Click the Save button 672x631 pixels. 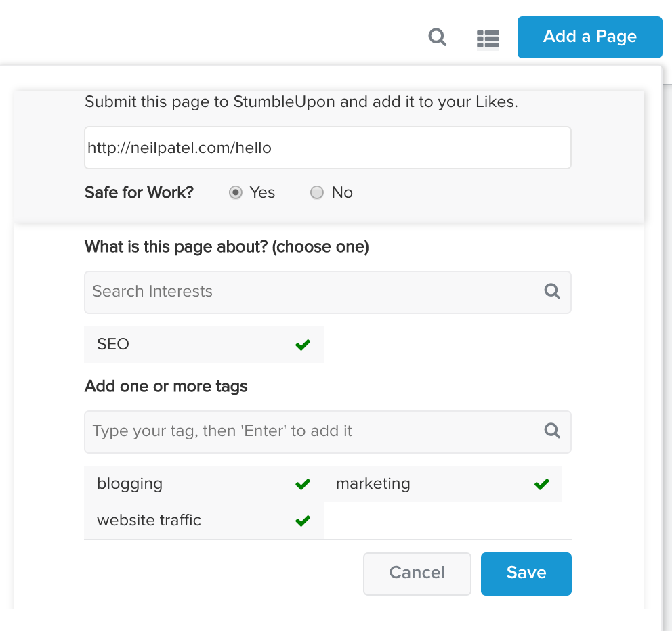click(x=526, y=573)
